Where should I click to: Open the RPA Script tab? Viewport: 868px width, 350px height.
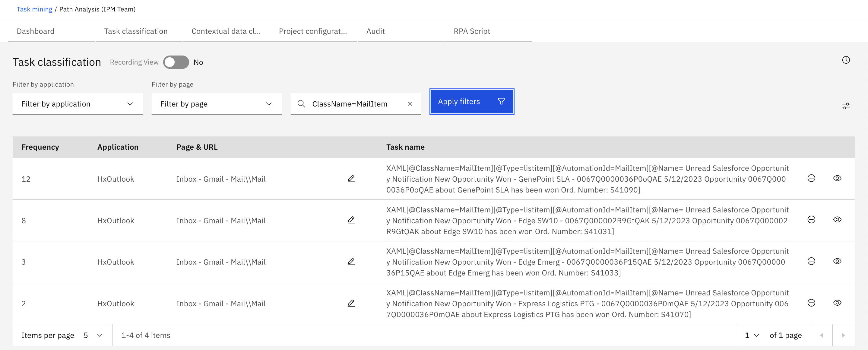(x=471, y=31)
